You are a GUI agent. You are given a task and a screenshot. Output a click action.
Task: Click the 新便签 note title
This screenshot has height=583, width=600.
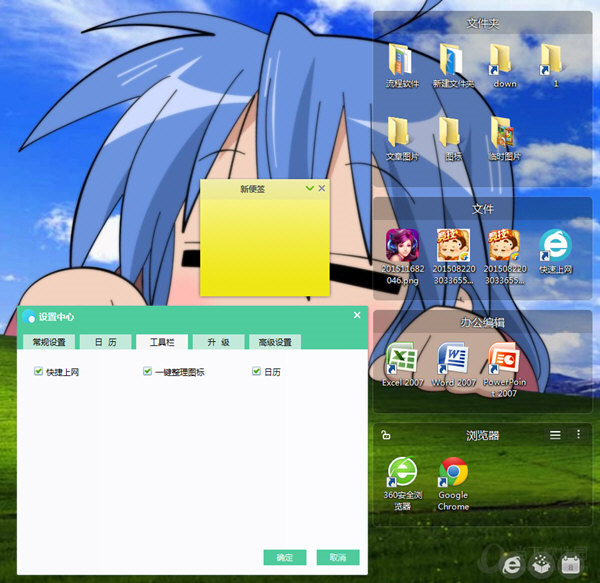click(253, 189)
